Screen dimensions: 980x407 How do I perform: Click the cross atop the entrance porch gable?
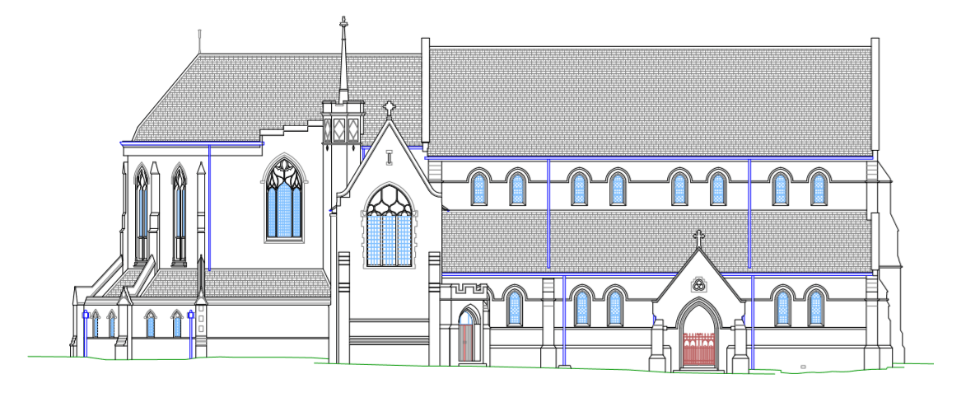(698, 238)
